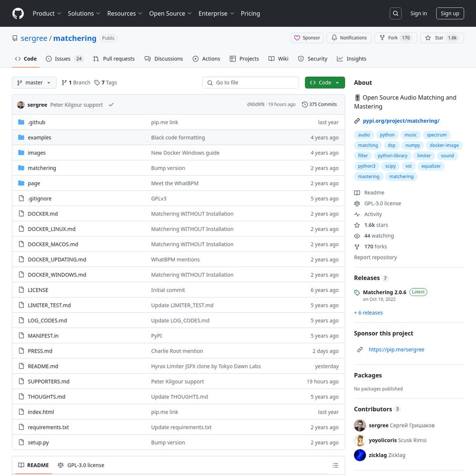Switch to the Insights tab
476x476 pixels.
click(x=352, y=59)
